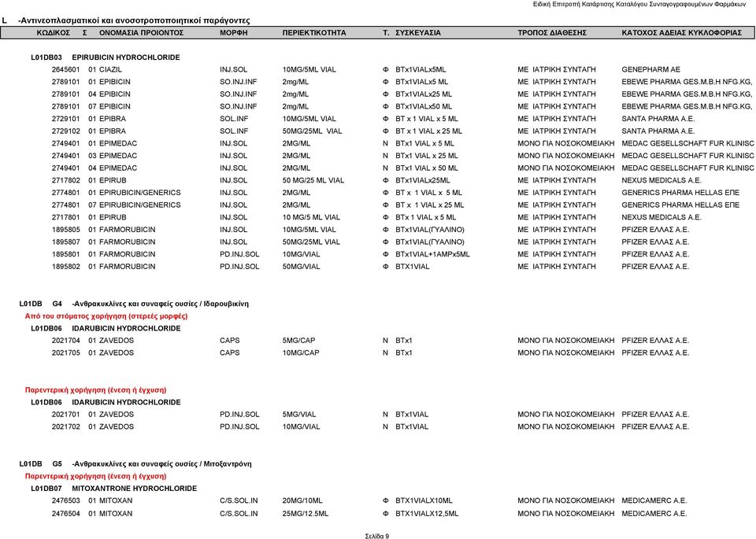The image size is (756, 539).
Task: Select ZAVEDOS CAPS 5MG/CAP strength
Action: 298,341
